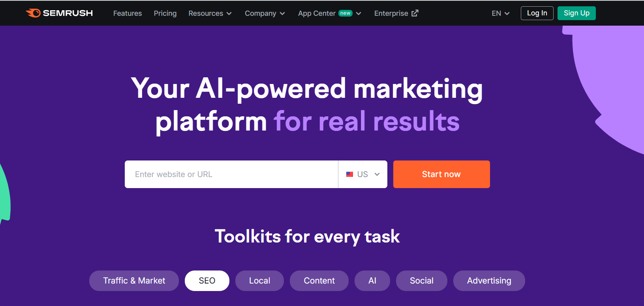Click the Log In button
This screenshot has width=644, height=306.
(x=537, y=13)
